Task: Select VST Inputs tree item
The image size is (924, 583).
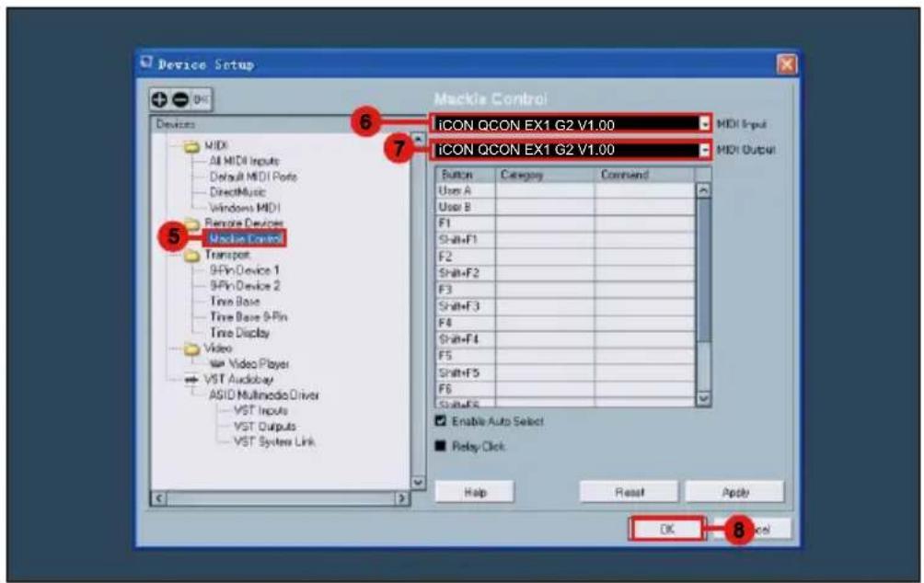Action: 261,410
